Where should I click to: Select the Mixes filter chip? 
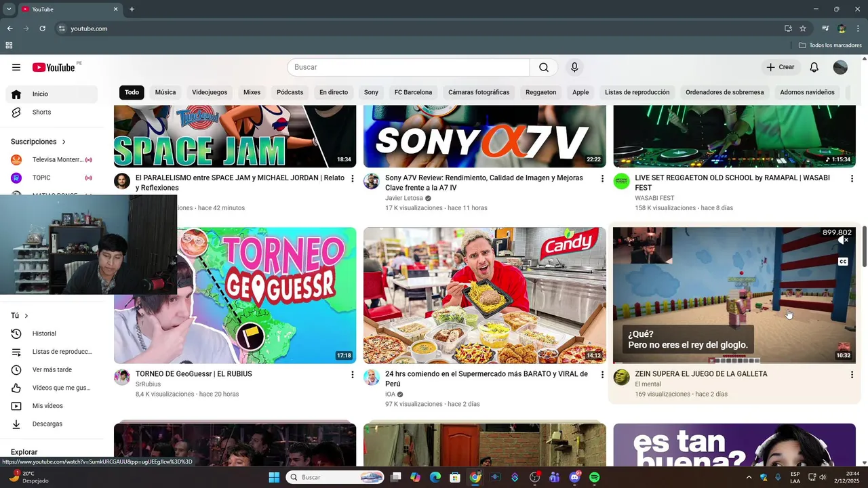[x=252, y=92]
